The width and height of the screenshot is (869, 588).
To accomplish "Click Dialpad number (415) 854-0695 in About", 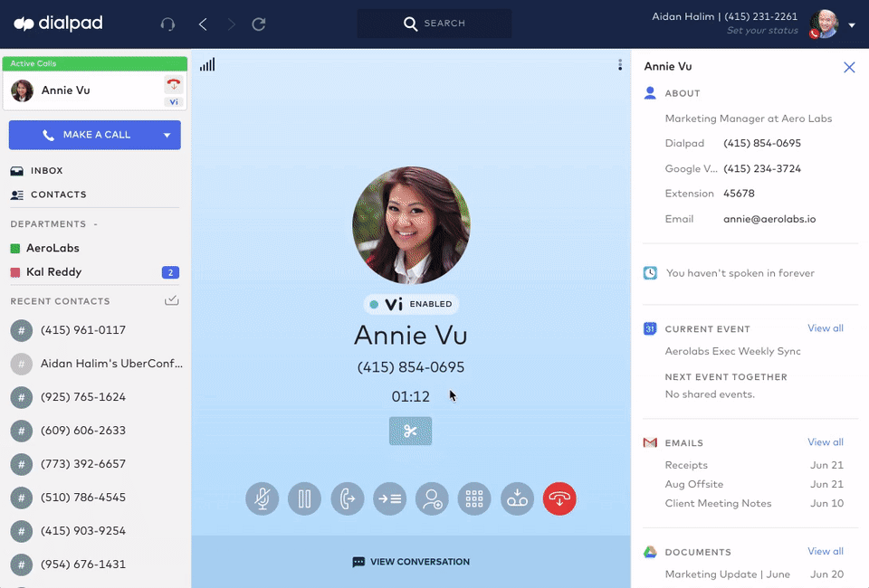I will click(762, 144).
